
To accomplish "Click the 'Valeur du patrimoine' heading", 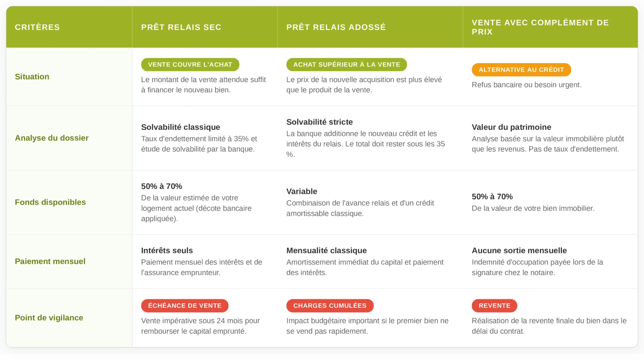I will click(x=511, y=127).
